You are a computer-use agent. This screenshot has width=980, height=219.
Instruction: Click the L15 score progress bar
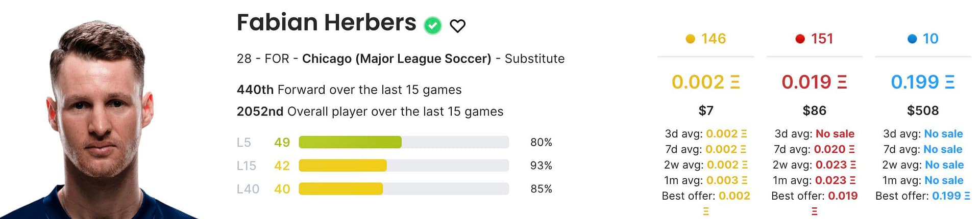click(403, 166)
